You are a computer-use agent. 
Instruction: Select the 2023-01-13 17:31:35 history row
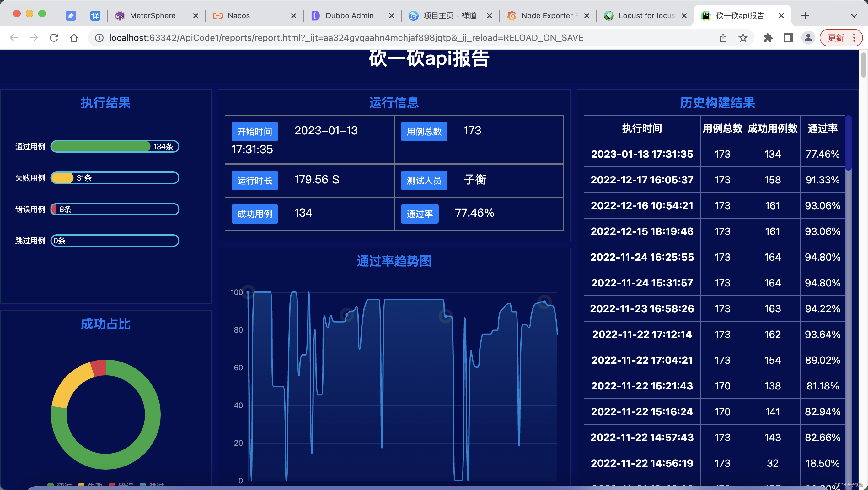click(714, 154)
